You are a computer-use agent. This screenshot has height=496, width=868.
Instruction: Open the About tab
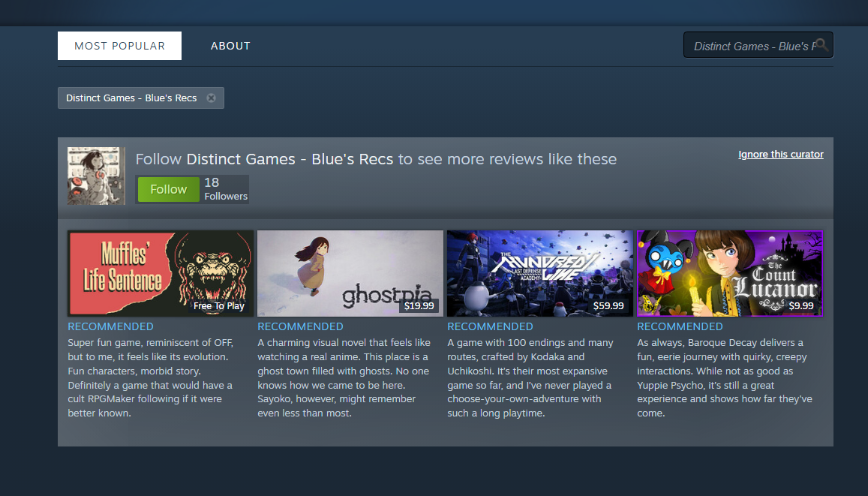[x=230, y=46]
